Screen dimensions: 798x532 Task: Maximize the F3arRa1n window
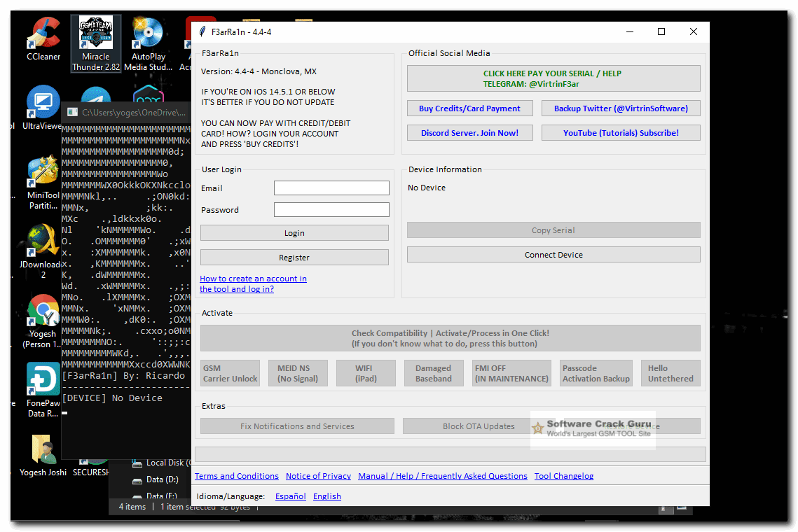[x=661, y=31]
